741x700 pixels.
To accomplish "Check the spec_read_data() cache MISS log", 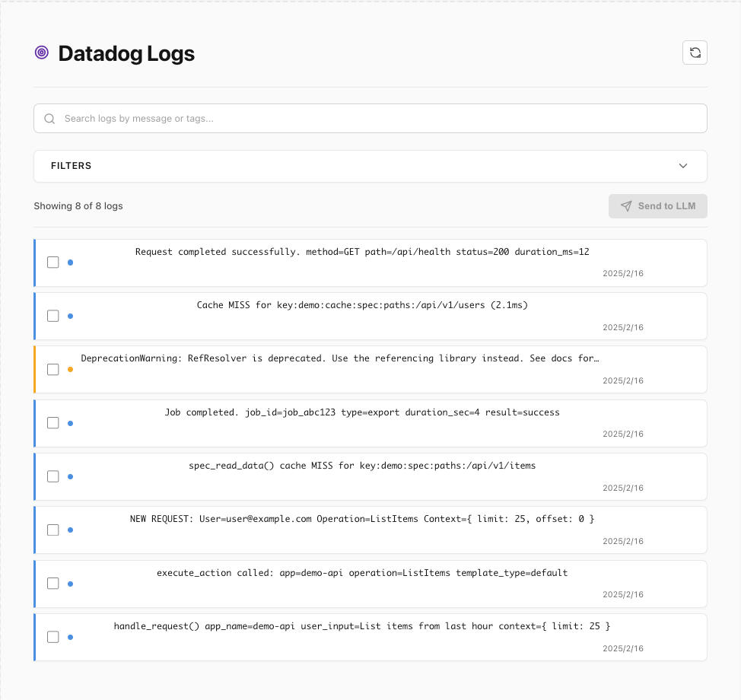I will [53, 476].
